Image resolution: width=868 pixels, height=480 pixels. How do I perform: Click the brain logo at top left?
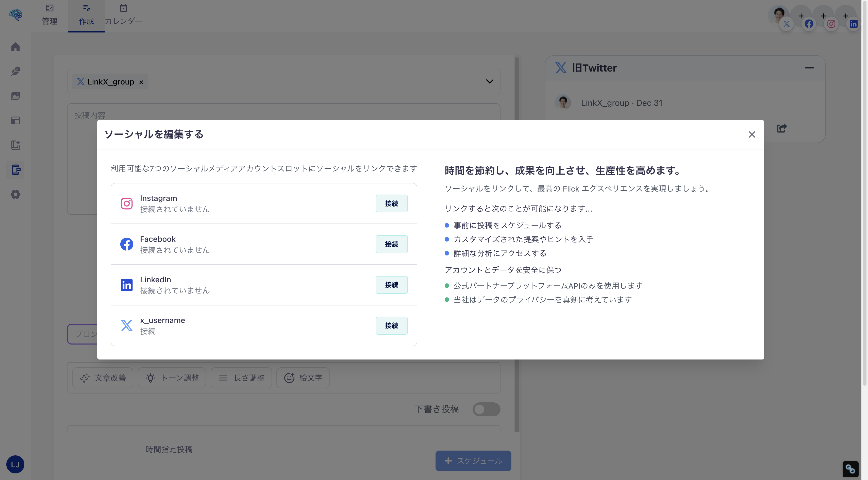15,15
